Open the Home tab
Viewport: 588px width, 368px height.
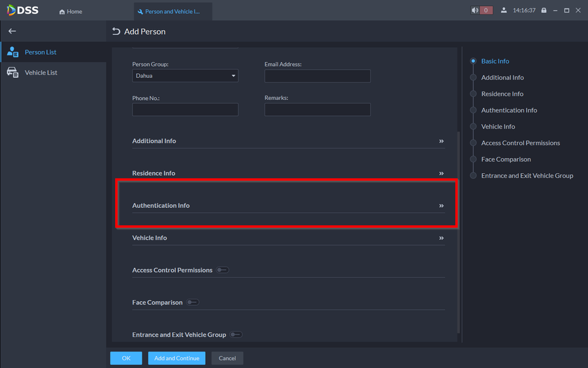[71, 12]
